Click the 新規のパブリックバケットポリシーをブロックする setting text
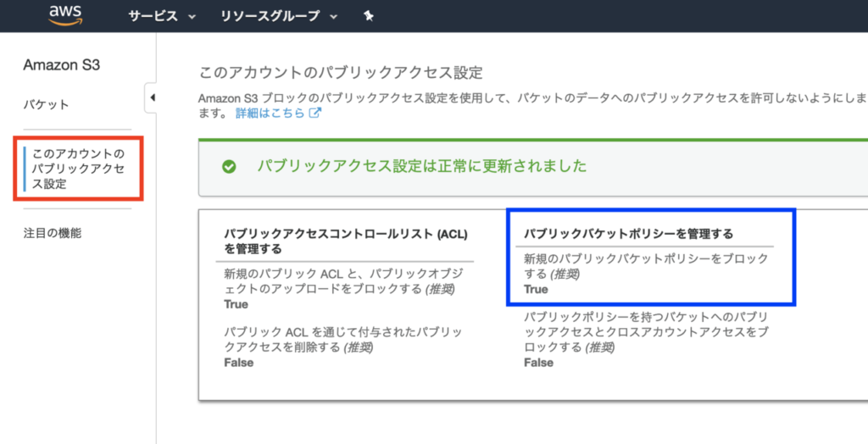The image size is (868, 444). (646, 266)
